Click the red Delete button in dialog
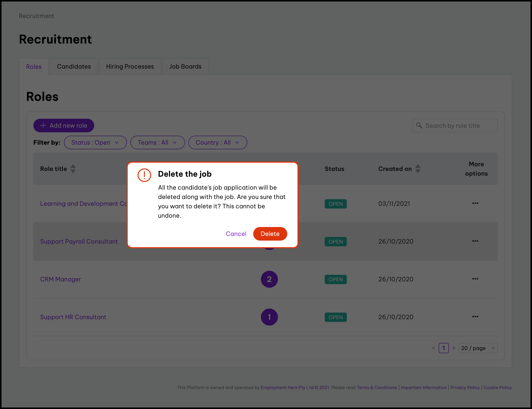 270,234
